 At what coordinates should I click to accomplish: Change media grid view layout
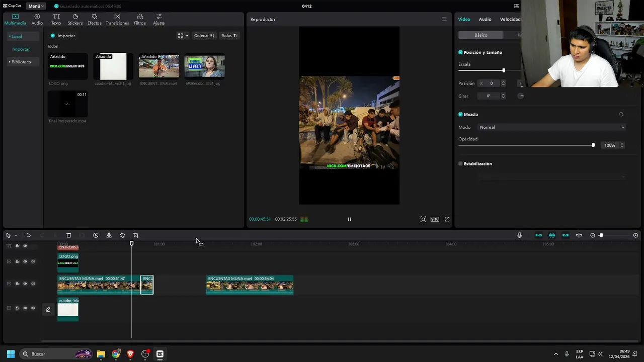[x=183, y=36]
